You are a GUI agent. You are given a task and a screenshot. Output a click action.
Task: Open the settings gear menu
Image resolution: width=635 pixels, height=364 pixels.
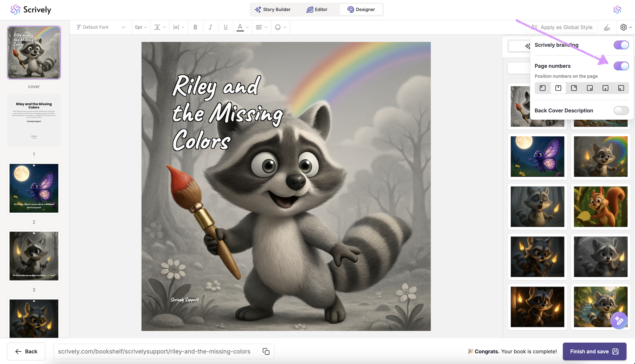(x=623, y=27)
